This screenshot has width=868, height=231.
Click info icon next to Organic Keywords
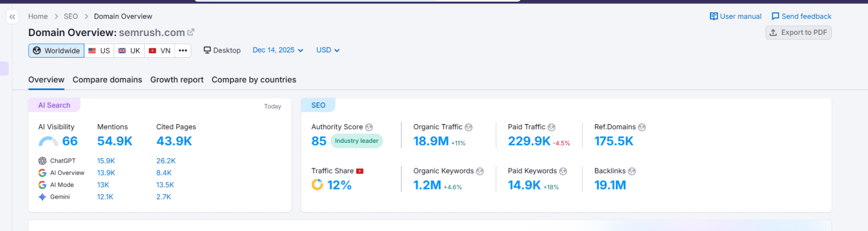click(480, 171)
